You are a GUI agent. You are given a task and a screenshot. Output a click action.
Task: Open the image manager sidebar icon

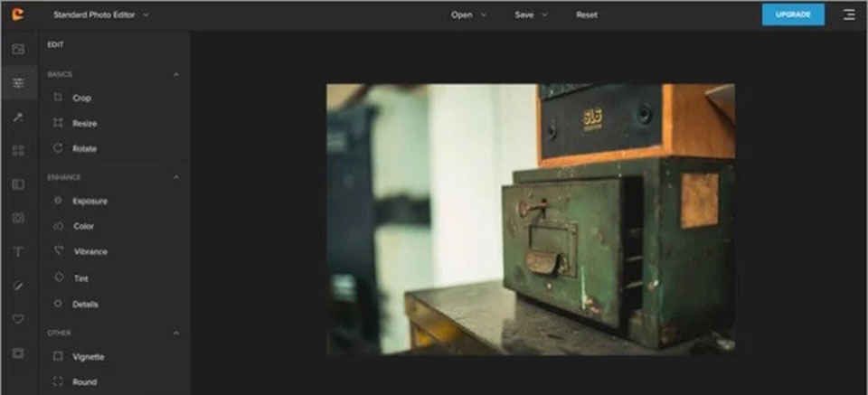(x=18, y=49)
